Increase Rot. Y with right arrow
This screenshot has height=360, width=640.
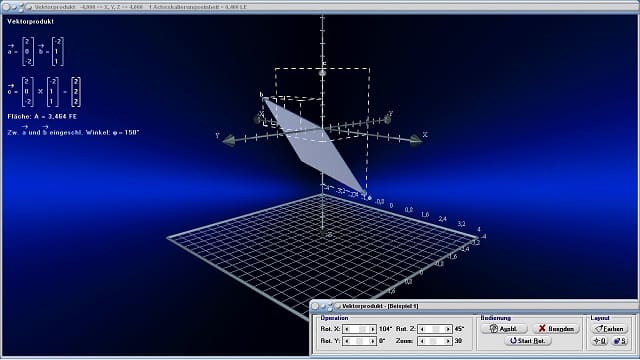point(372,341)
